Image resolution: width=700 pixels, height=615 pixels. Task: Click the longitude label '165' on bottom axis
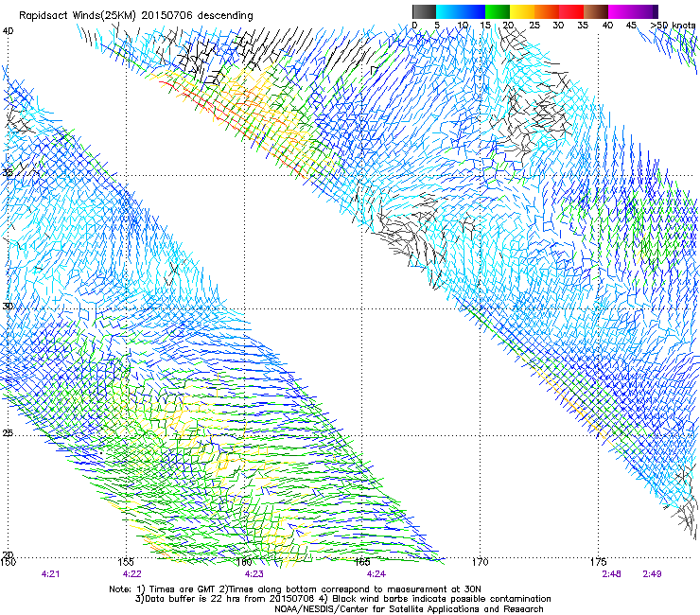click(x=362, y=562)
